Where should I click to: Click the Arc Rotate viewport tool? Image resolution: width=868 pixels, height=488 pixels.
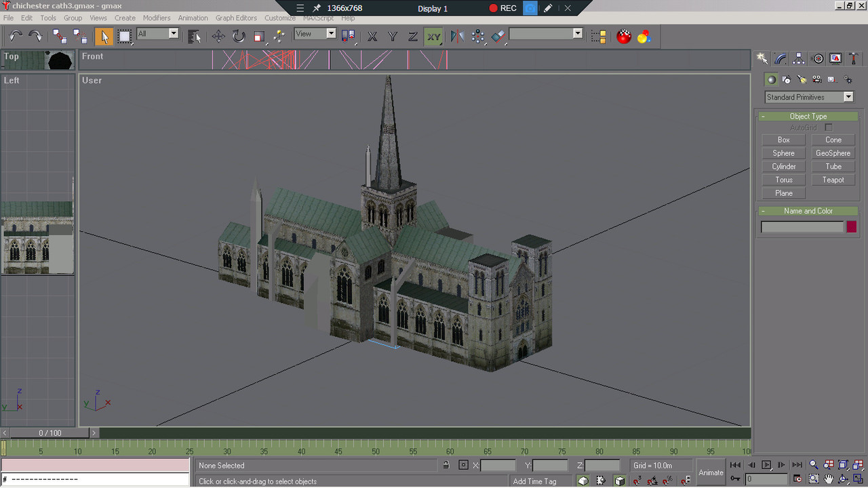pyautogui.click(x=844, y=479)
